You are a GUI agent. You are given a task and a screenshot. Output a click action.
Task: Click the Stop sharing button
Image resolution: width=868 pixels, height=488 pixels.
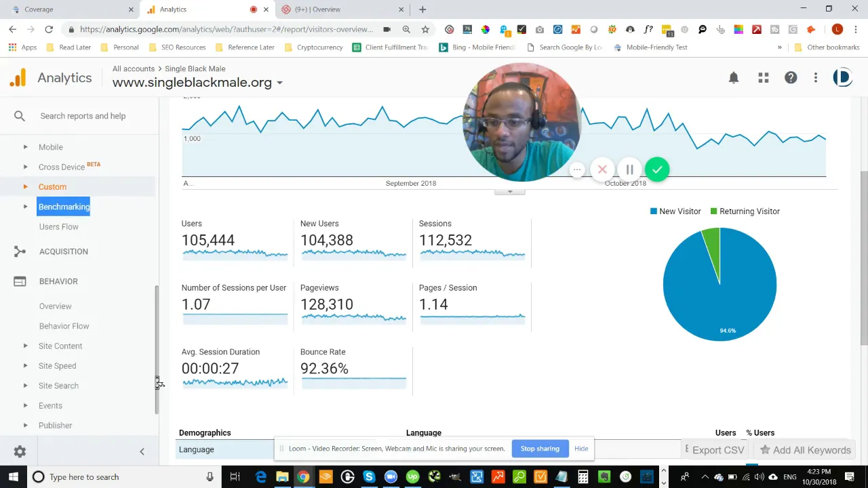(540, 449)
